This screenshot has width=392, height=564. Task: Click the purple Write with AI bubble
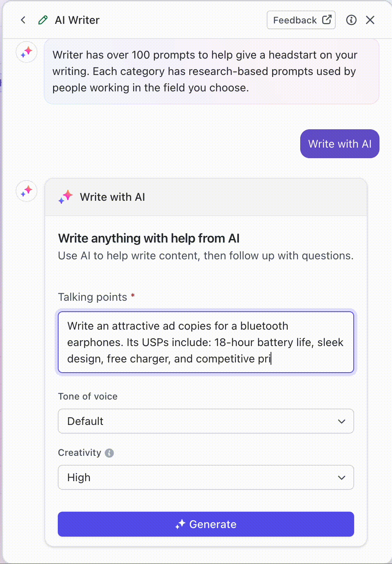[x=340, y=144]
